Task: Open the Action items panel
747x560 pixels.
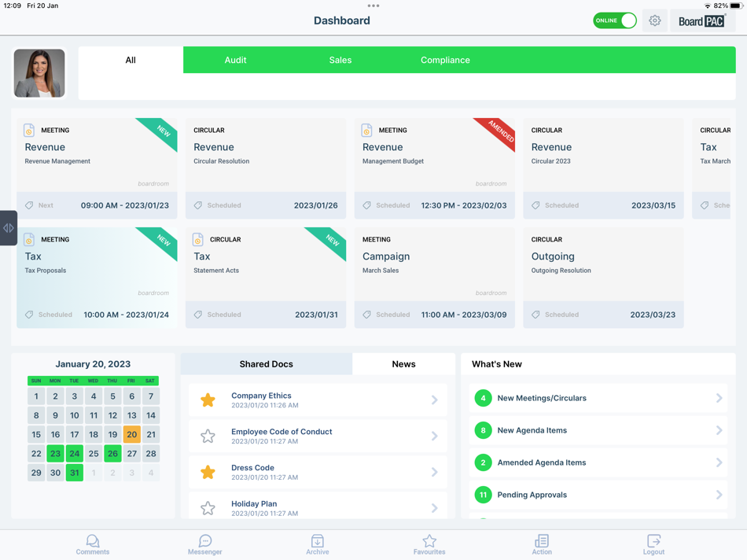Action: [x=542, y=544]
